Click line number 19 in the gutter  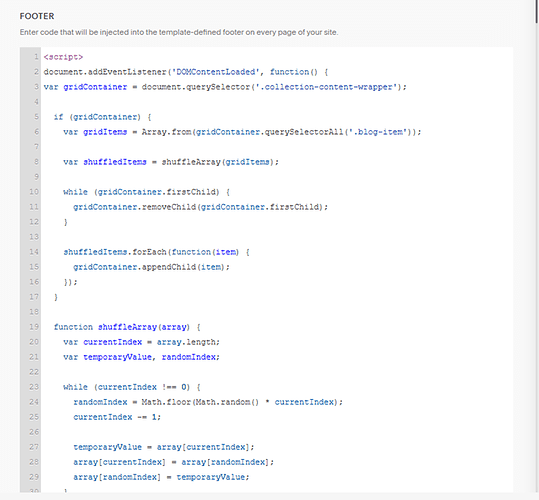pyautogui.click(x=34, y=327)
